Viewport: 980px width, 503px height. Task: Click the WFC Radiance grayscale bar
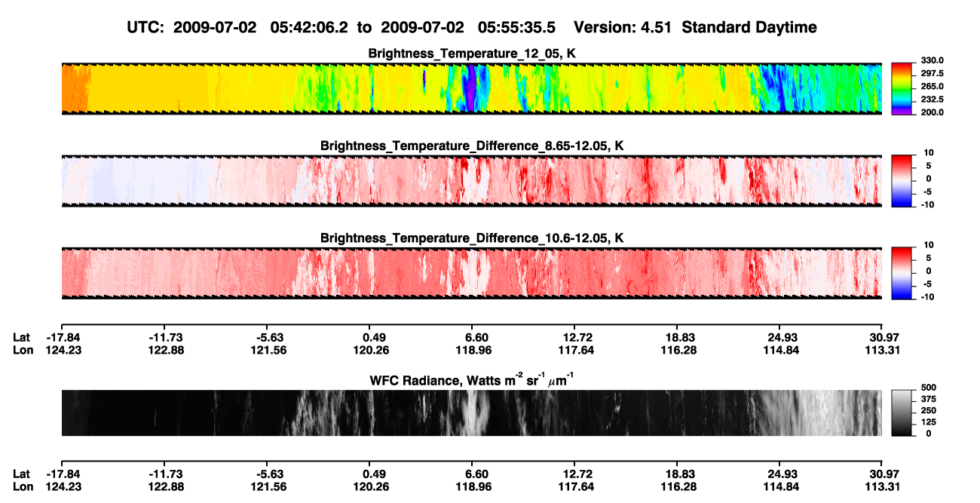click(902, 413)
